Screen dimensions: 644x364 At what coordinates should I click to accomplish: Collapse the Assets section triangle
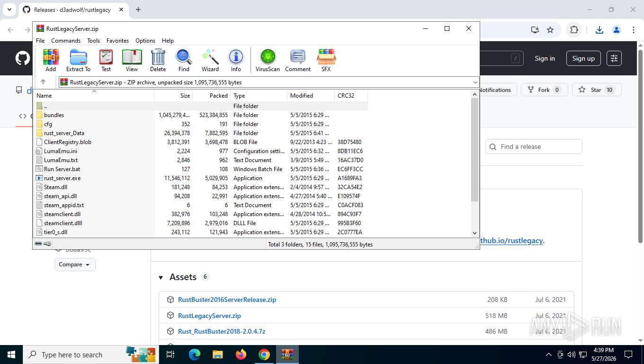[161, 278]
